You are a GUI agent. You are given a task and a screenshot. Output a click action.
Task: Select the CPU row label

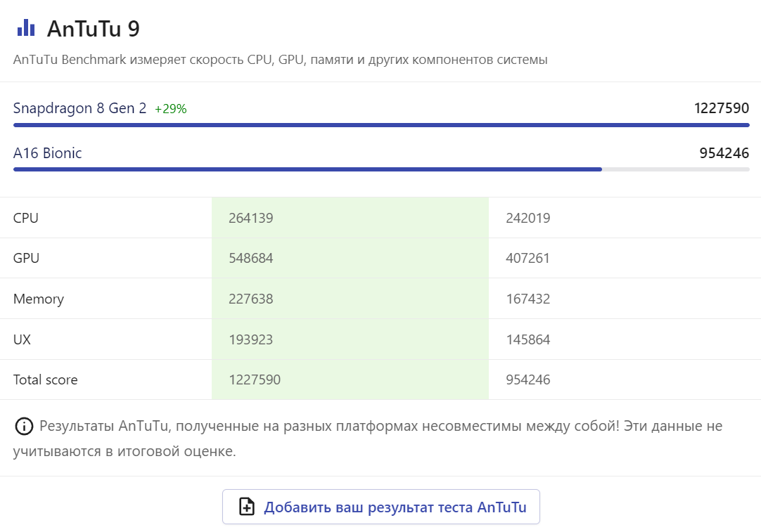pyautogui.click(x=26, y=218)
